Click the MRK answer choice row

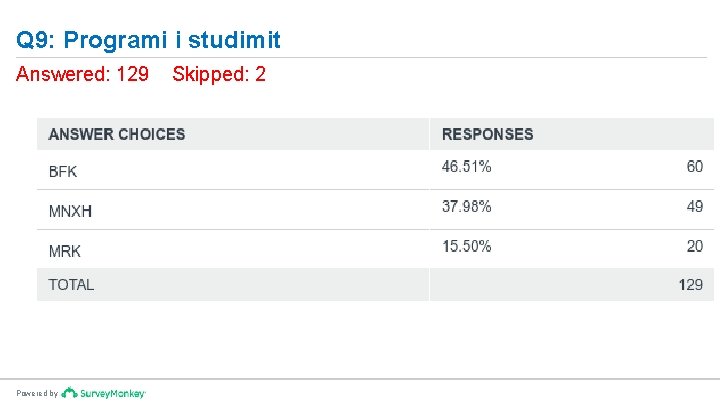coord(375,249)
